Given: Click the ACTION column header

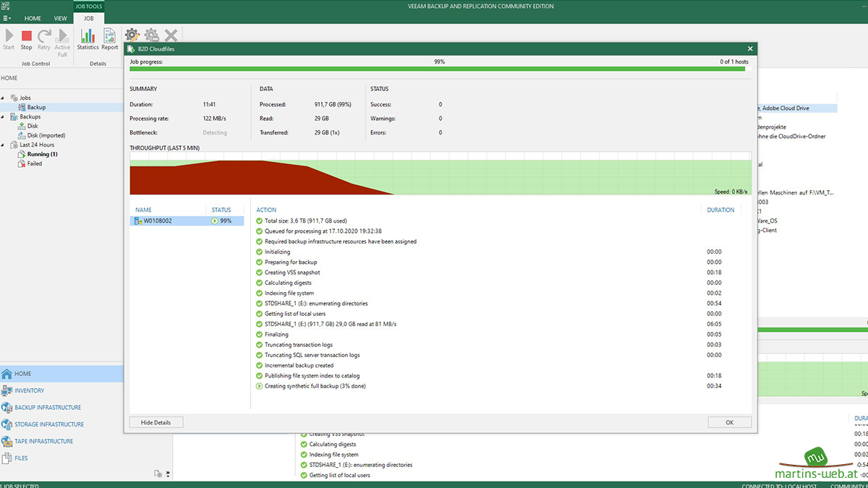Looking at the screenshot, I should 266,210.
